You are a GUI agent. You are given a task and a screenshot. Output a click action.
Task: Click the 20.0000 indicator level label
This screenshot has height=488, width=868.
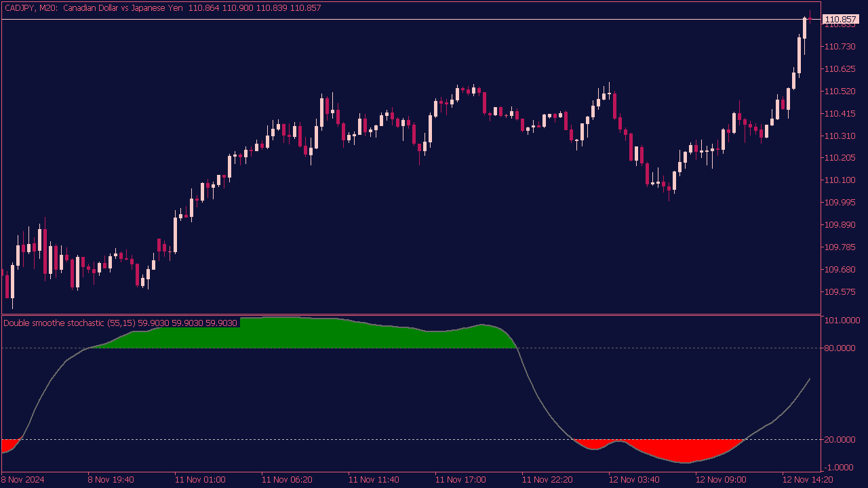click(842, 439)
